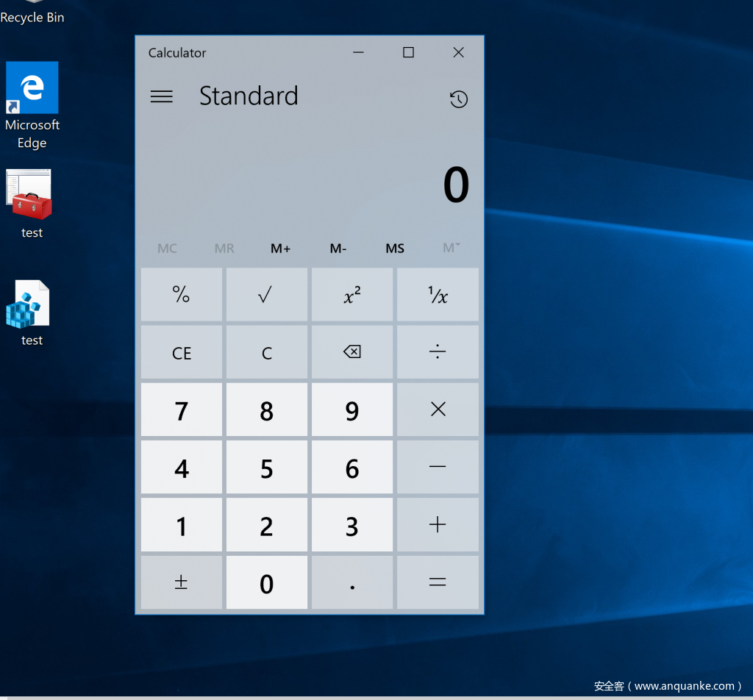Open the hamburger navigation menu
This screenshot has height=700, width=753.
click(161, 96)
